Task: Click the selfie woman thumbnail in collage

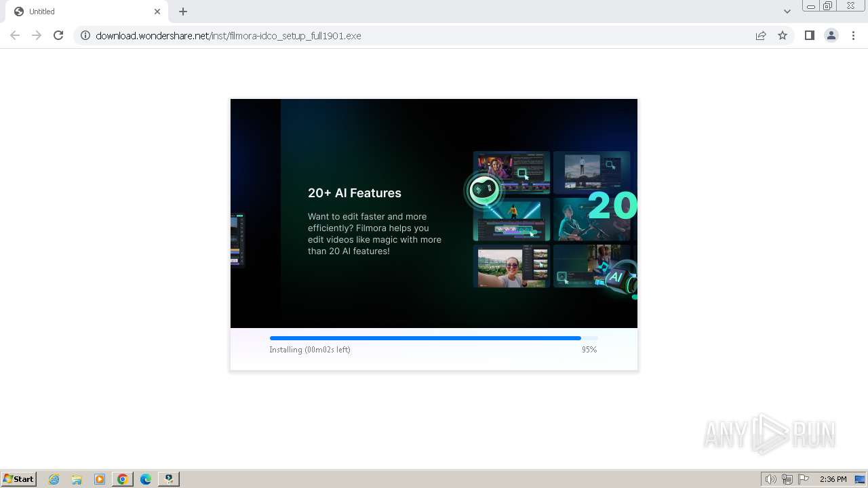Action: point(511,266)
